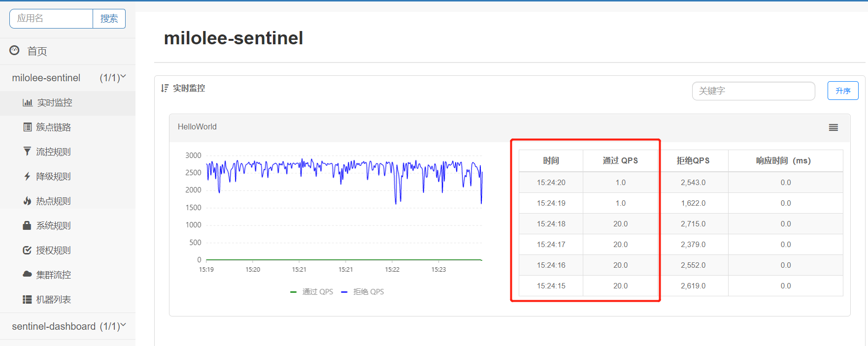Click the 搜索 button
This screenshot has width=868, height=346.
click(x=109, y=19)
